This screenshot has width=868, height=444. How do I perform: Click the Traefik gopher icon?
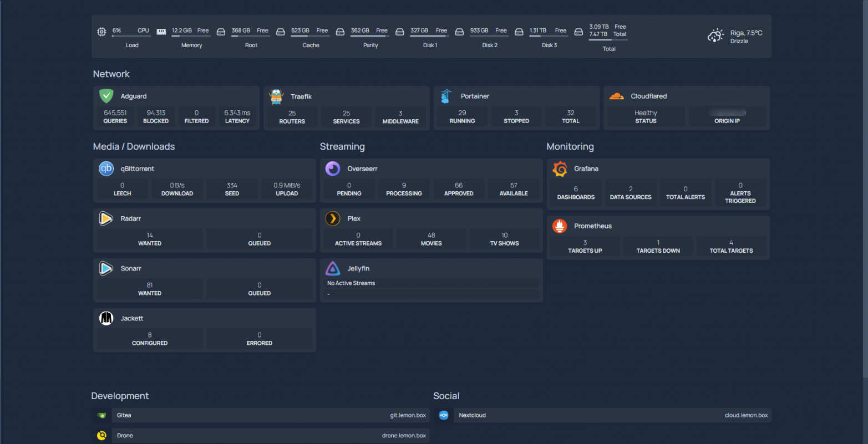(x=276, y=96)
